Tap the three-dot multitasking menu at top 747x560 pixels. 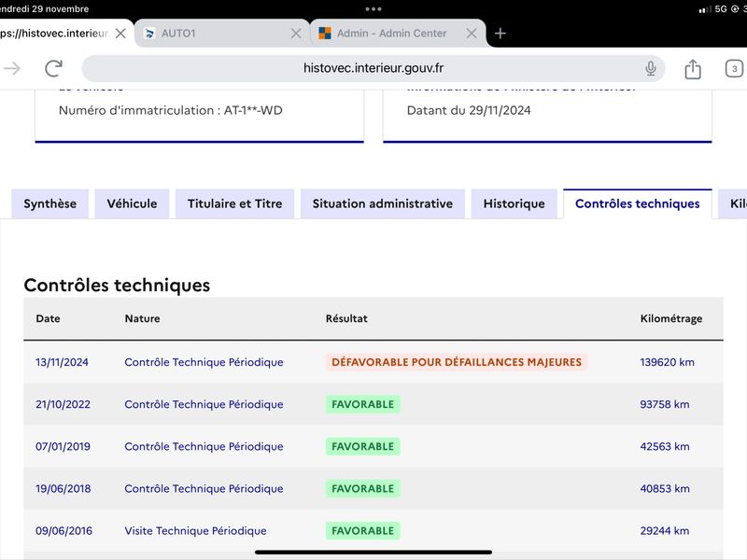click(373, 9)
